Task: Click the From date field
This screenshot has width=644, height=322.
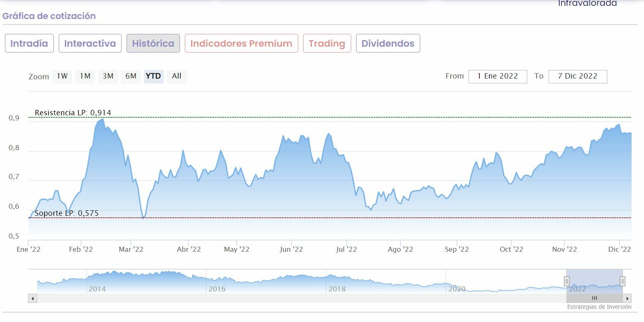Action: pyautogui.click(x=498, y=76)
